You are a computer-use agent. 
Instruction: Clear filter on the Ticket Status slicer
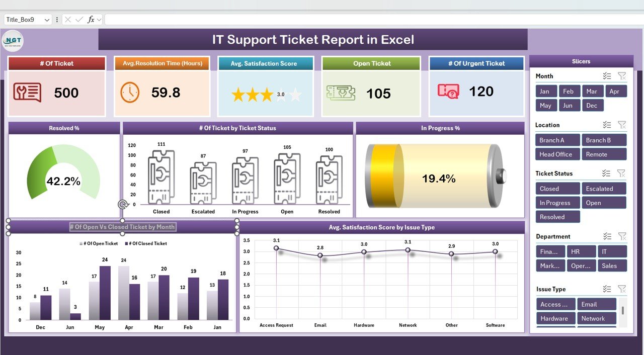click(x=622, y=173)
